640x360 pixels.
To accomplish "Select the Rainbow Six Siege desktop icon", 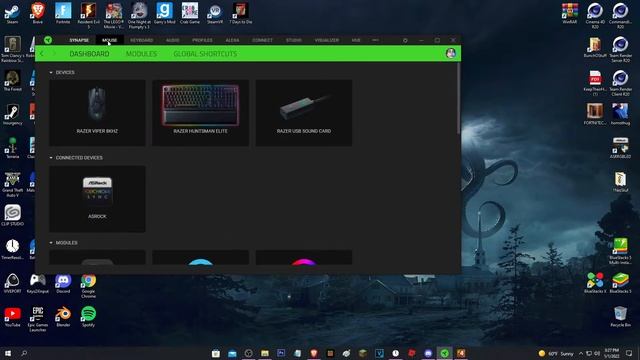I will (12, 49).
